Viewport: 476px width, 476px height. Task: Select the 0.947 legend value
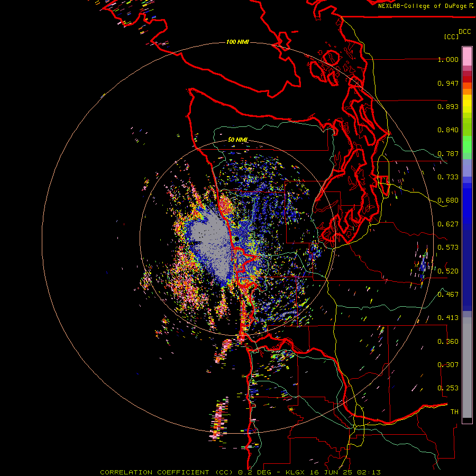[448, 83]
